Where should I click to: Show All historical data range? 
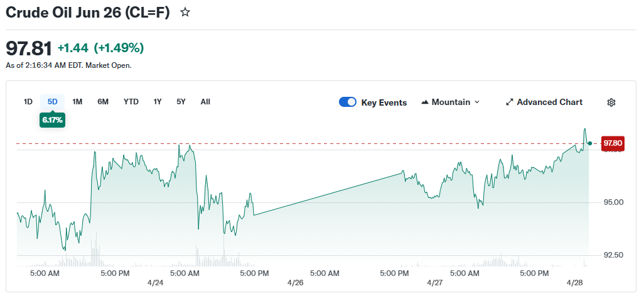pyautogui.click(x=205, y=102)
